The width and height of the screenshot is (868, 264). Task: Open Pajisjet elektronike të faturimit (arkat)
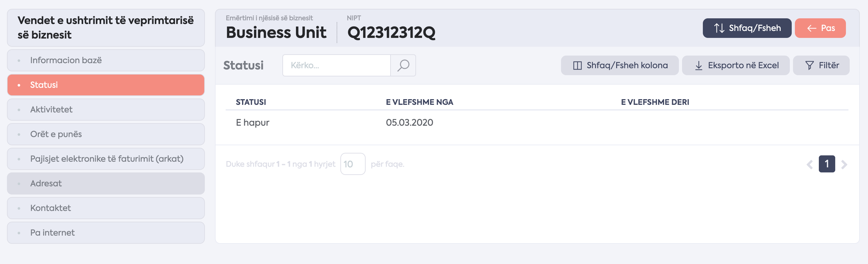[106, 159]
